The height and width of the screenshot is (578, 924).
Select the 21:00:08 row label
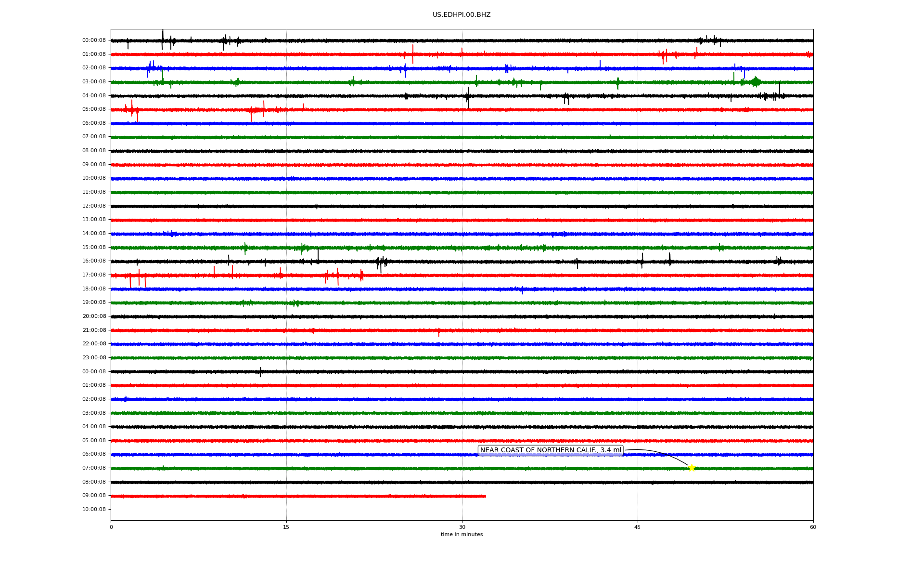click(x=94, y=330)
